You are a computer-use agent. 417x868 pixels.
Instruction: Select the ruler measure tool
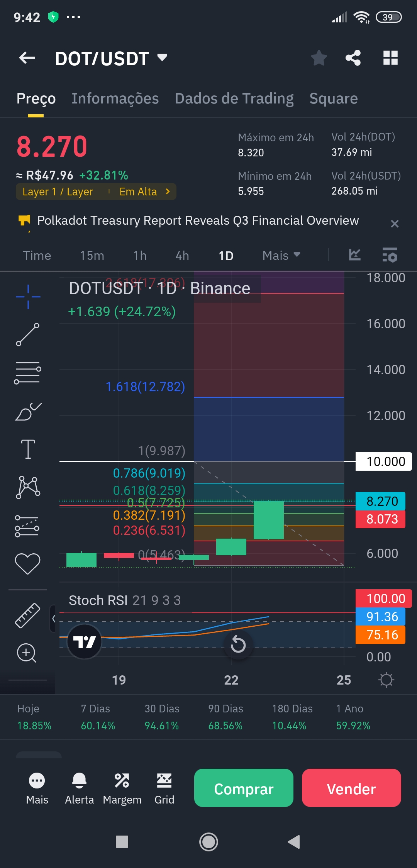coord(27,615)
